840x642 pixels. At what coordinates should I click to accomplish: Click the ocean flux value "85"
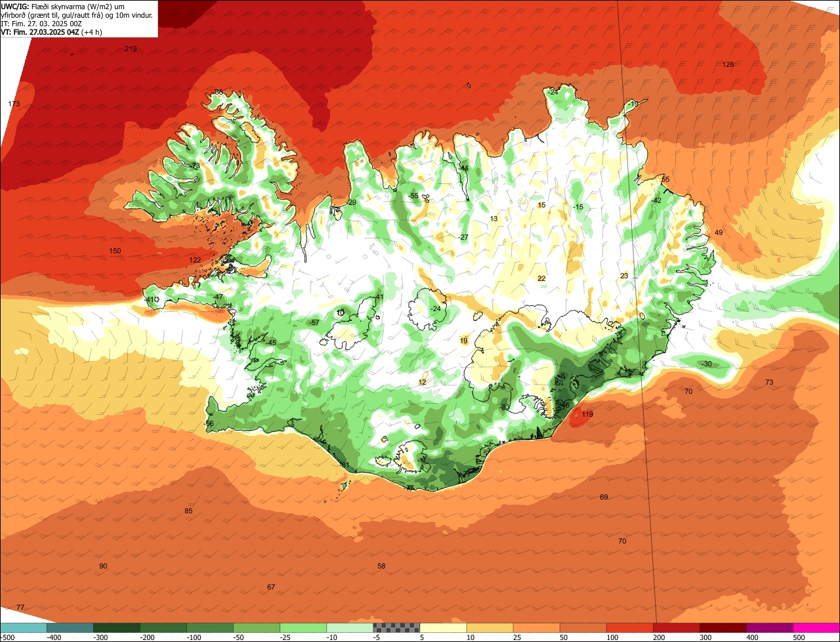point(188,511)
